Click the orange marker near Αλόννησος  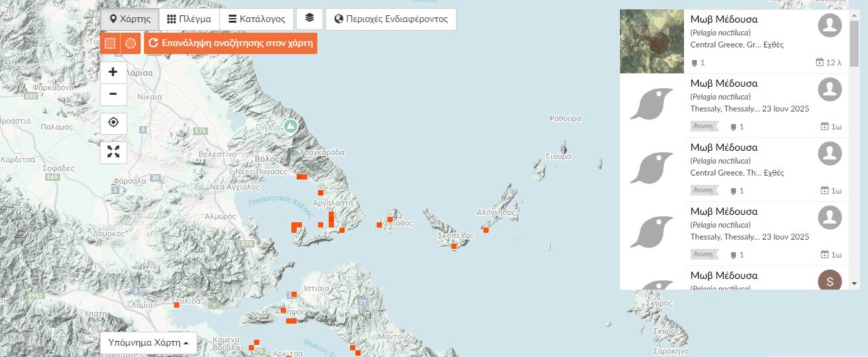[x=486, y=230]
